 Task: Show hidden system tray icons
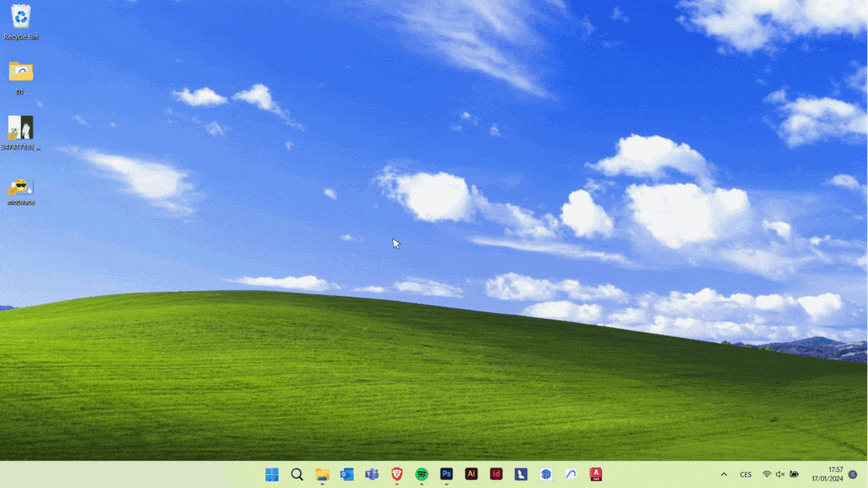click(x=724, y=474)
